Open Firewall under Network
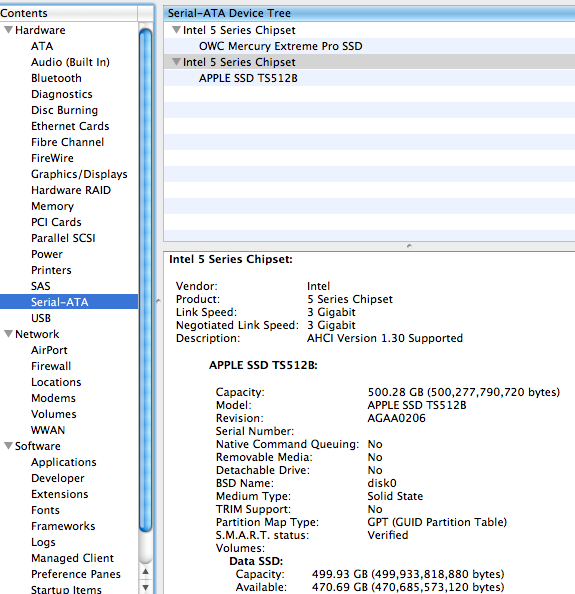 click(x=51, y=366)
